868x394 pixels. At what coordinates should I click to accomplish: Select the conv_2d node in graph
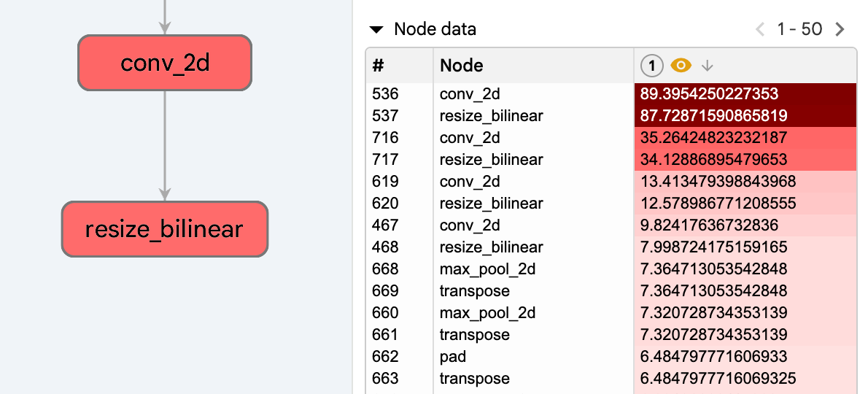tap(165, 63)
